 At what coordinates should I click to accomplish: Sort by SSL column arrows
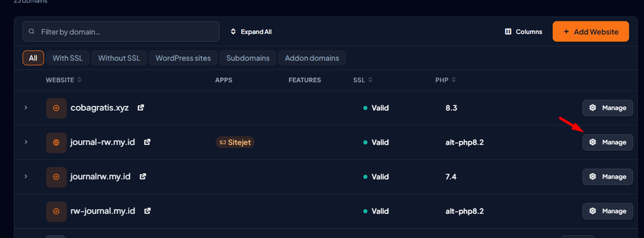[x=370, y=80]
